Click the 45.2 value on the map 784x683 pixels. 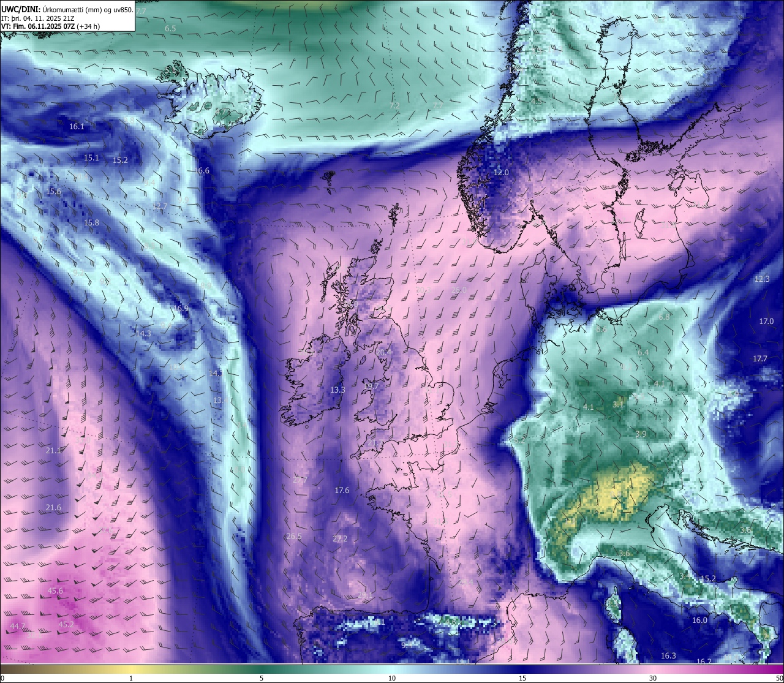[66, 625]
